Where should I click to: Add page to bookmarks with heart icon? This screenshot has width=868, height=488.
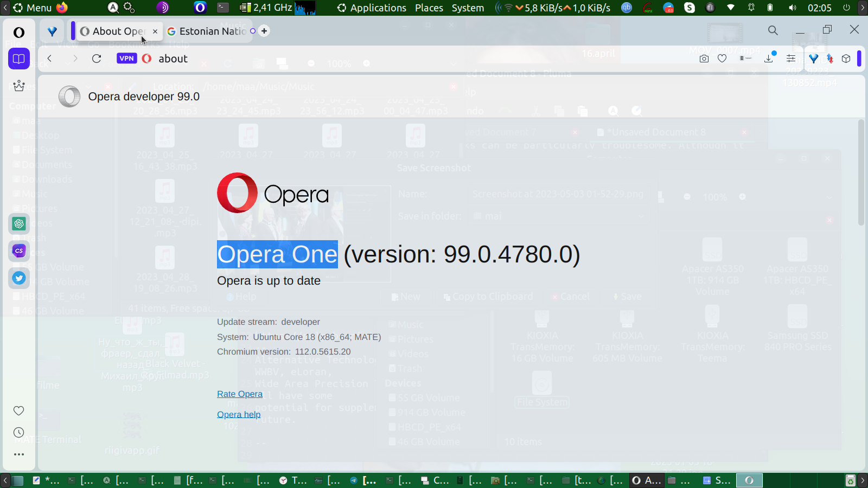(x=722, y=59)
